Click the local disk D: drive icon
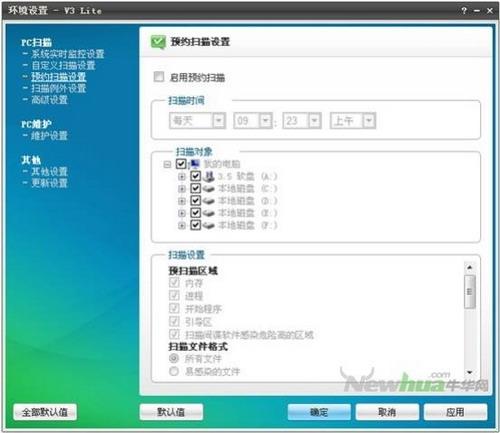Screen dimensions: 500x433 tap(209, 201)
